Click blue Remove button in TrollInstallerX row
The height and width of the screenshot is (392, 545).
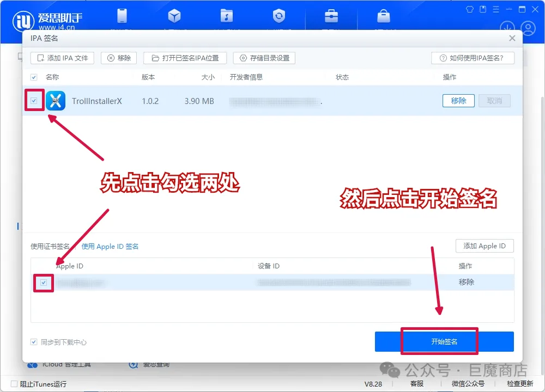point(458,101)
